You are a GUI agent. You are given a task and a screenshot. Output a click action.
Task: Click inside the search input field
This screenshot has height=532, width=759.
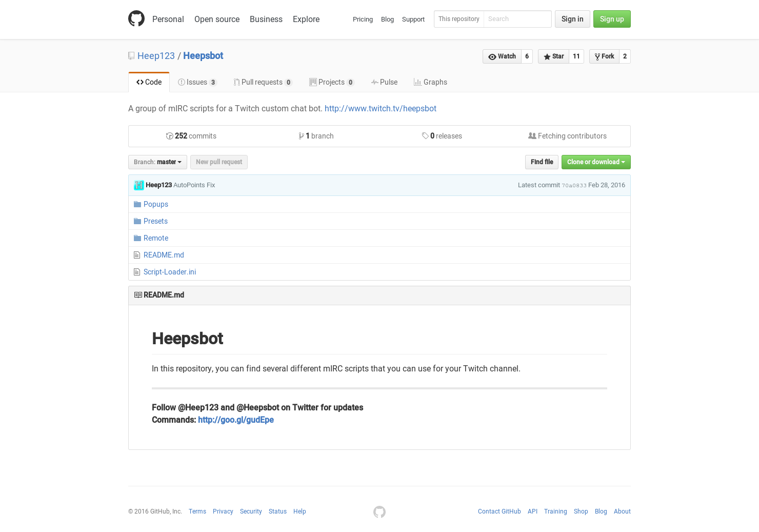tap(517, 19)
